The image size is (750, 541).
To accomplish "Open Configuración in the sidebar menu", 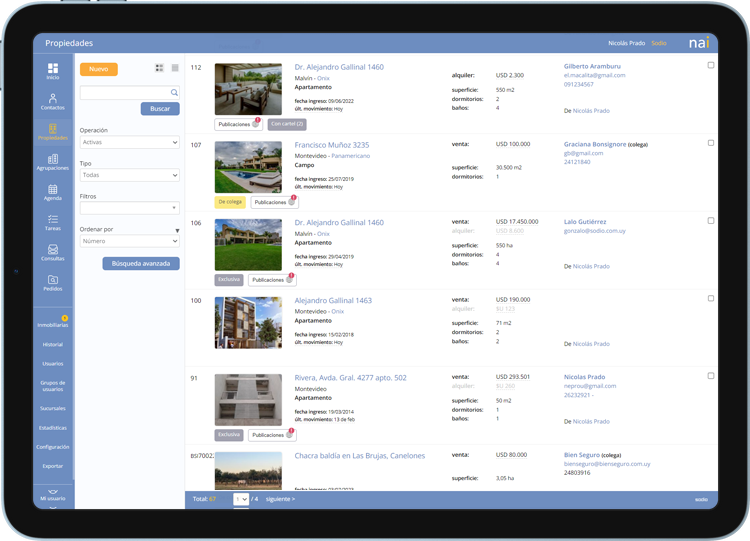I will 53,447.
